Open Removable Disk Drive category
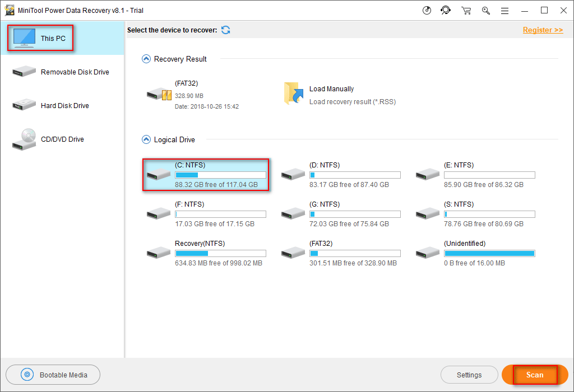 tap(62, 72)
